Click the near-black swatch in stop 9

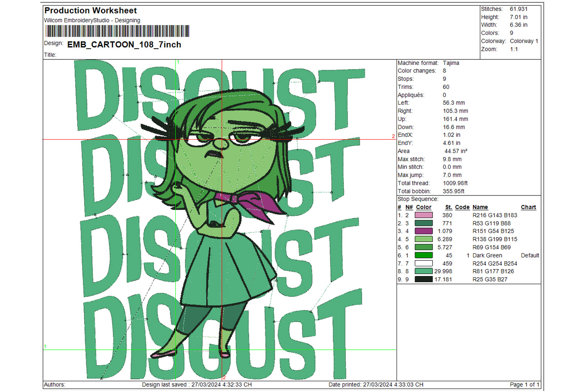pos(424,280)
